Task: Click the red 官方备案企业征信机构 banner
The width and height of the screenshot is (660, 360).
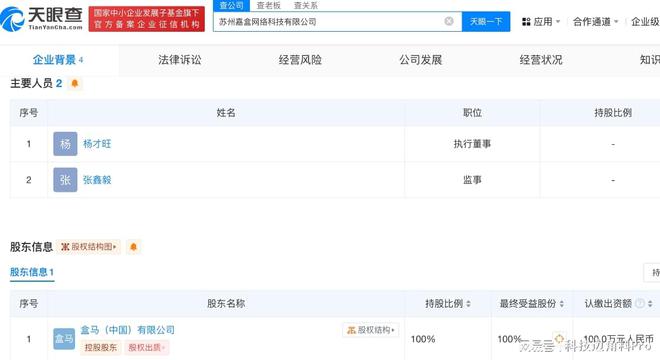Action: coord(146,19)
